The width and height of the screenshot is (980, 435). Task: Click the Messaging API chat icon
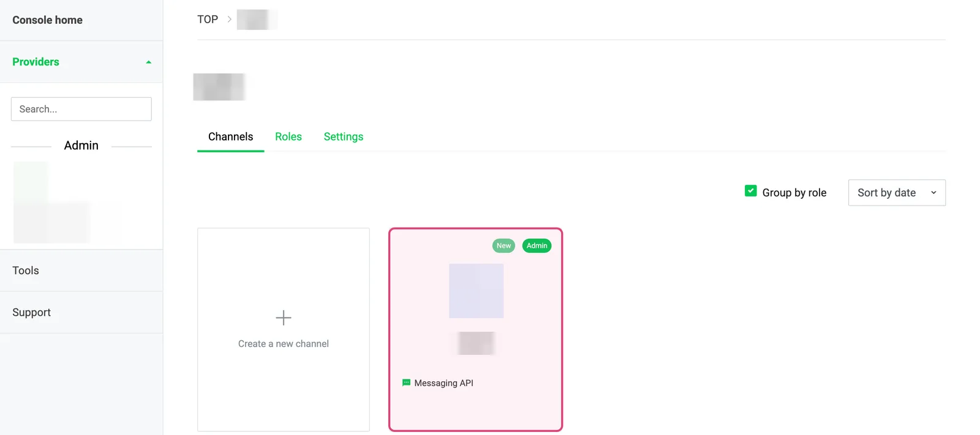click(406, 382)
